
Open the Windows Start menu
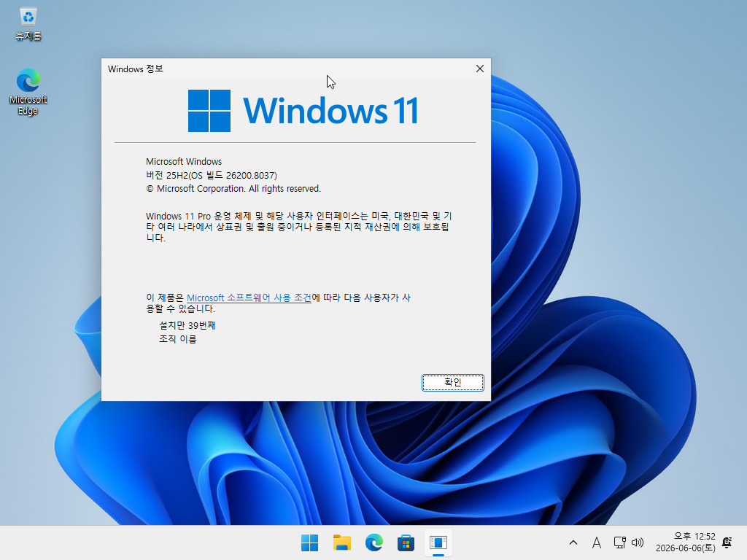(x=309, y=542)
